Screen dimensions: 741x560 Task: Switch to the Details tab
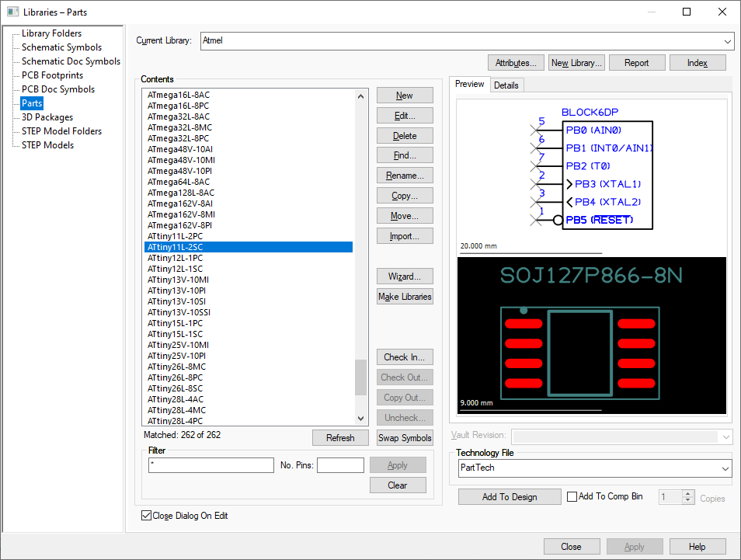click(x=506, y=85)
